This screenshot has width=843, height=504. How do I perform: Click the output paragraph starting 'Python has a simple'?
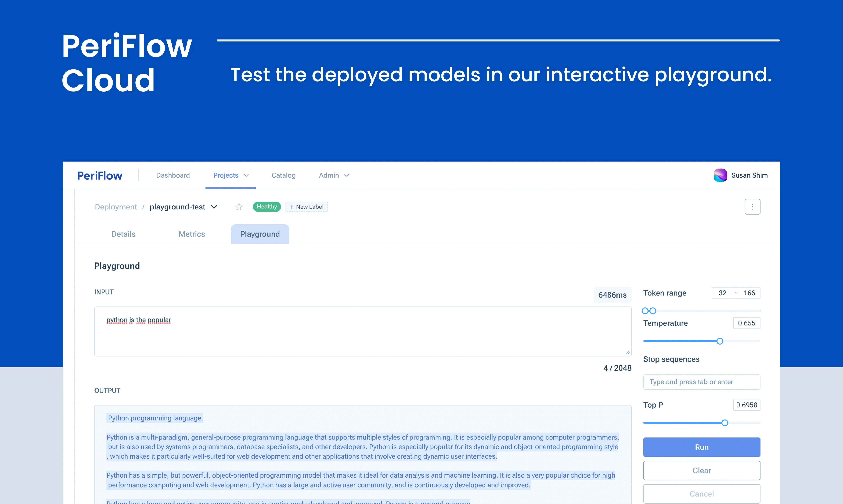point(361,480)
